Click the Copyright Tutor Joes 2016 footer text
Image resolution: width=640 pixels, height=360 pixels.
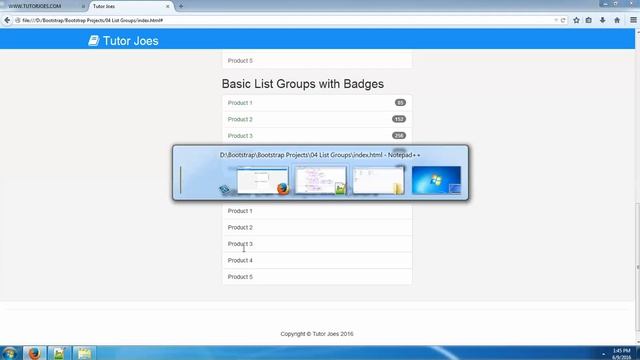pyautogui.click(x=317, y=334)
